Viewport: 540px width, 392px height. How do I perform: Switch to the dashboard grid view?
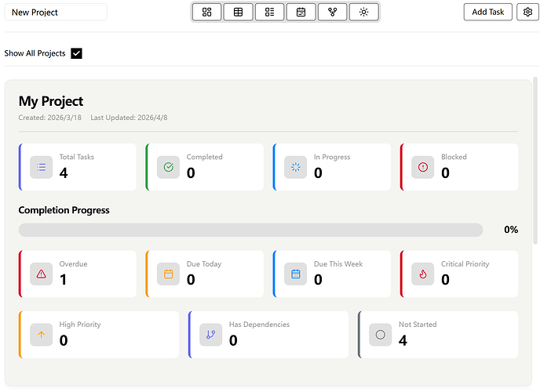(207, 12)
